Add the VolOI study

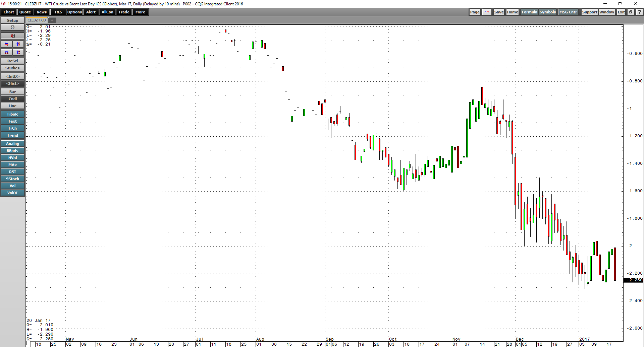12,193
